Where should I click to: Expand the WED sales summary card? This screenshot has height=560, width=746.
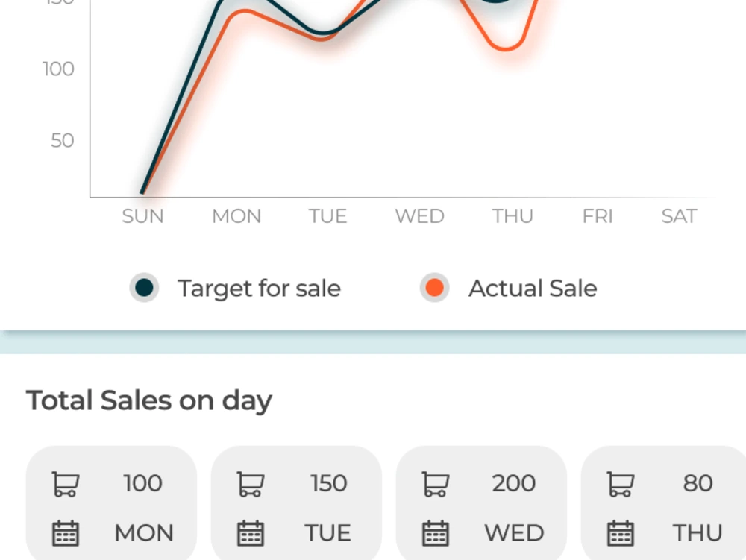(x=481, y=507)
